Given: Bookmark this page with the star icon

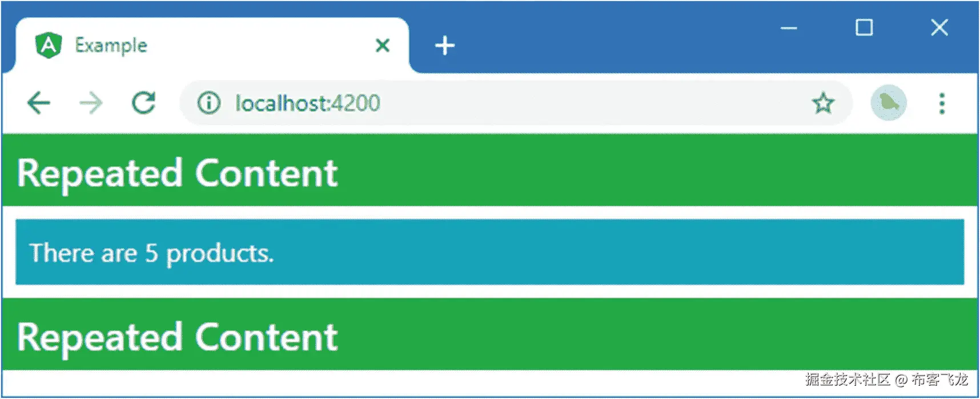Looking at the screenshot, I should (823, 103).
